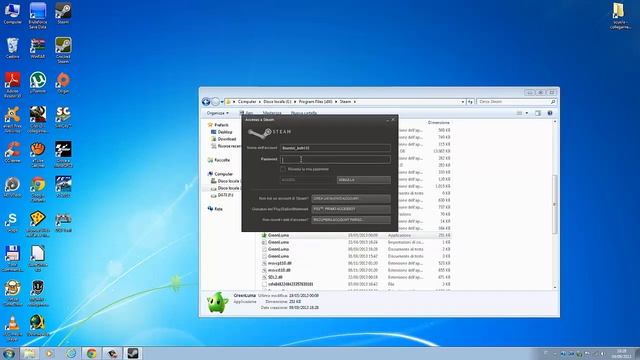
Task: Select the GreenLuma application file row
Action: pyautogui.click(x=356, y=236)
